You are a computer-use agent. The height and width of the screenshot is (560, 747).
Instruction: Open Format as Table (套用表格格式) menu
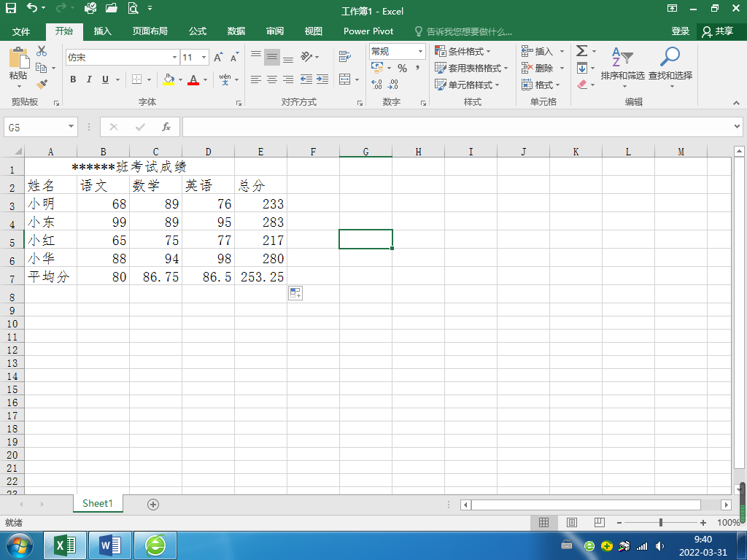[472, 68]
